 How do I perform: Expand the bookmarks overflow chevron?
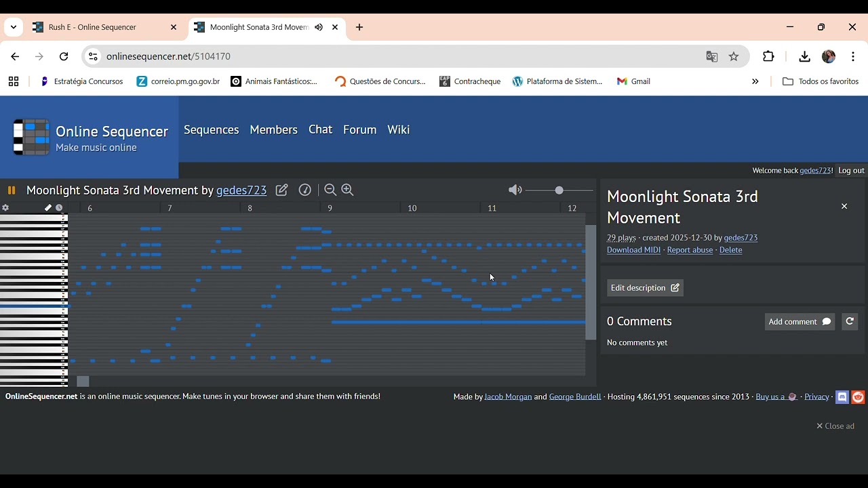coord(755,81)
